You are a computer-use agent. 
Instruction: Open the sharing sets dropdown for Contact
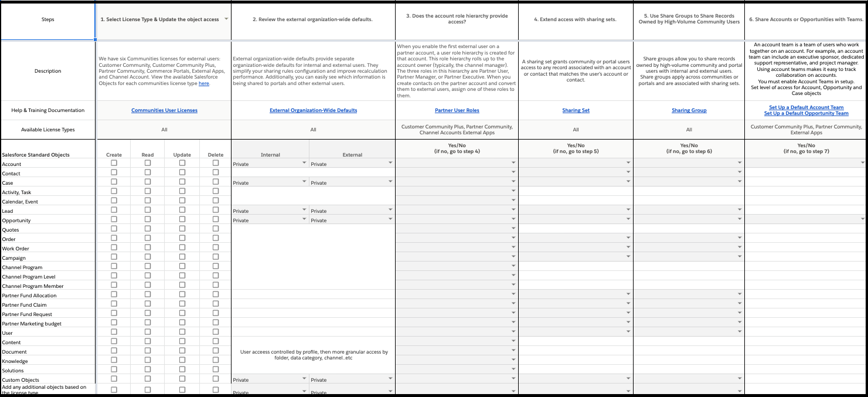coord(628,173)
